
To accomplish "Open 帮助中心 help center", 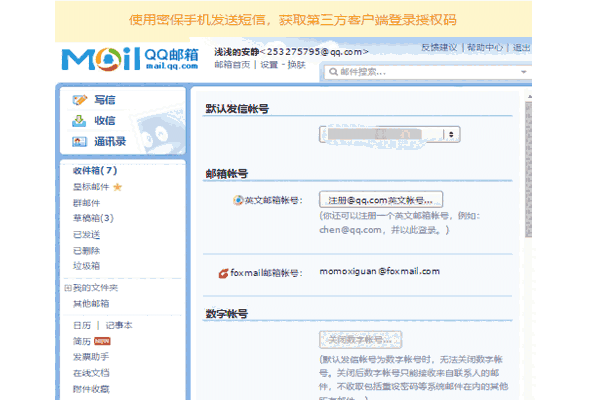I will (485, 47).
